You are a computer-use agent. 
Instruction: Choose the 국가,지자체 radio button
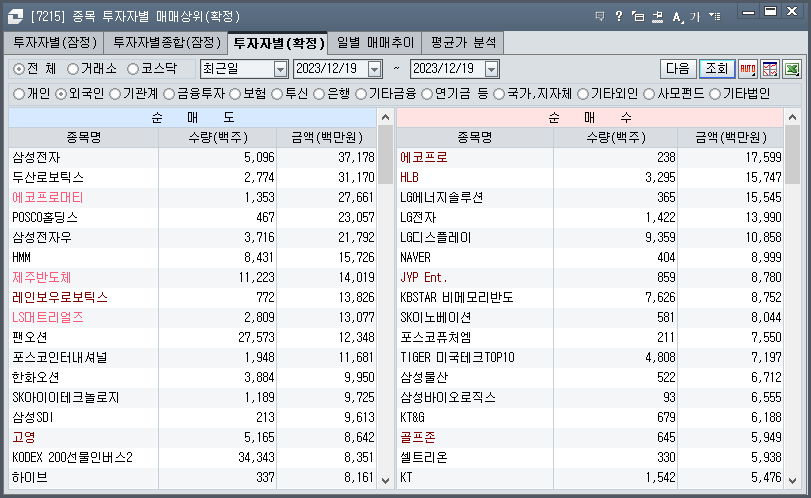point(499,94)
